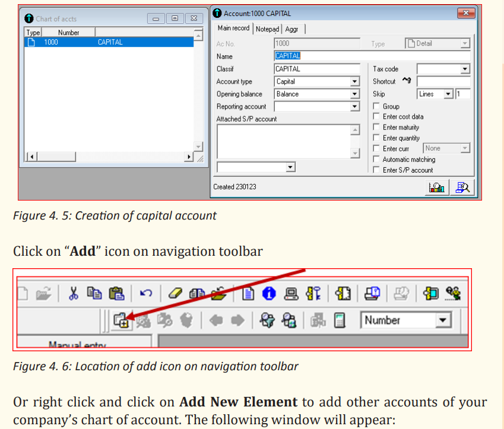Enable the Group checkbox
The width and height of the screenshot is (504, 429).
[x=376, y=106]
